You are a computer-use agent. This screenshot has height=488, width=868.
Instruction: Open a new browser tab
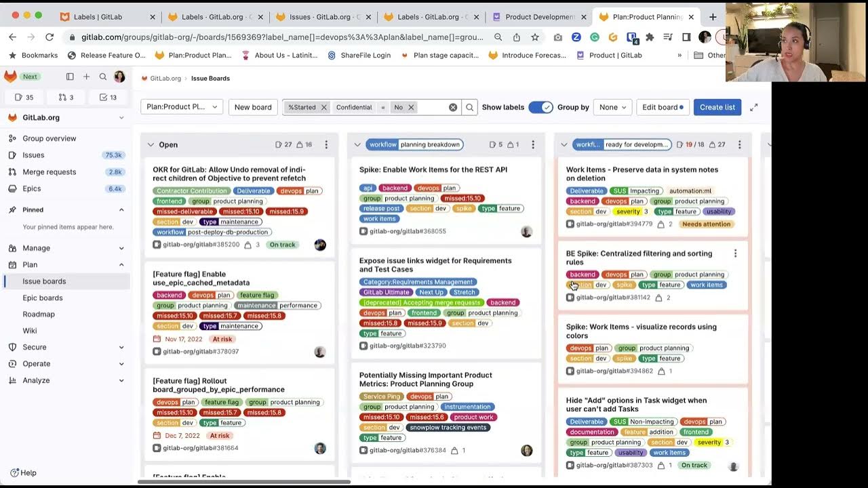(713, 17)
